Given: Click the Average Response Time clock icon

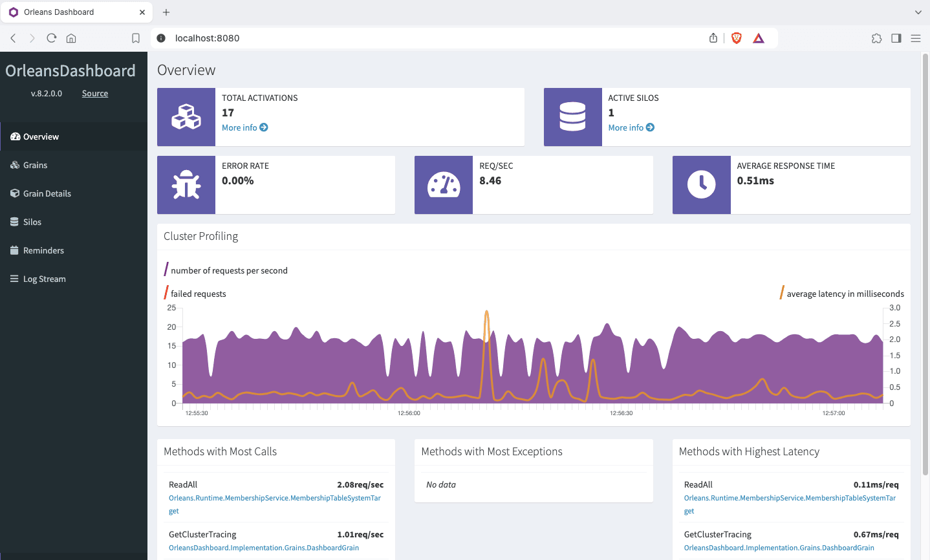Looking at the screenshot, I should [x=702, y=185].
